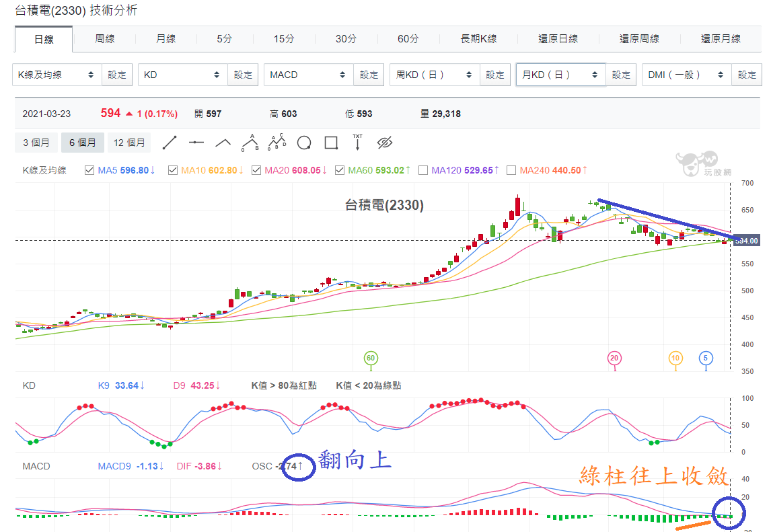Select the A-B-C-D wave drawing tool

(x=277, y=143)
